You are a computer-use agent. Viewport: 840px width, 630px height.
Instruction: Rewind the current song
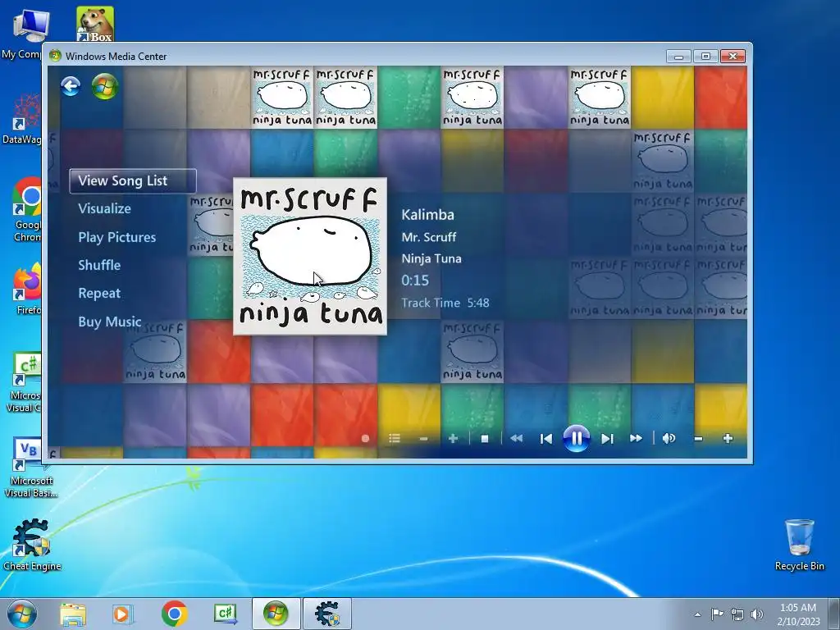[517, 438]
